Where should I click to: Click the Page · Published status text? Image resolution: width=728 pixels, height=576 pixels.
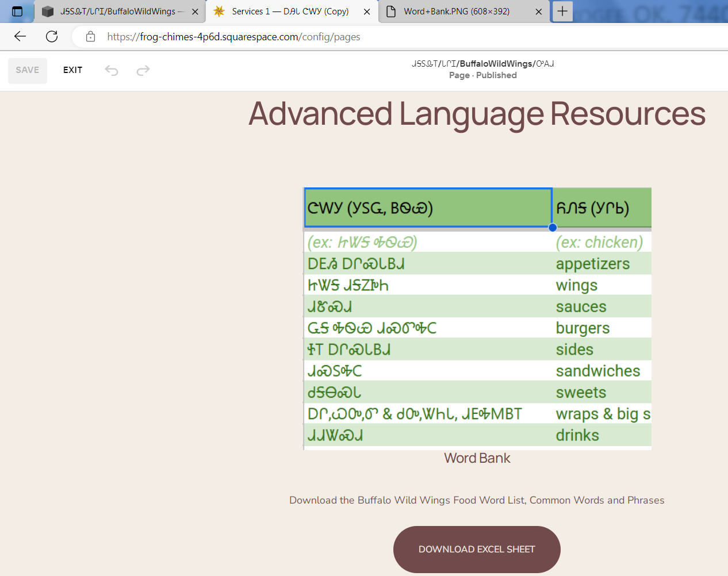coord(483,75)
